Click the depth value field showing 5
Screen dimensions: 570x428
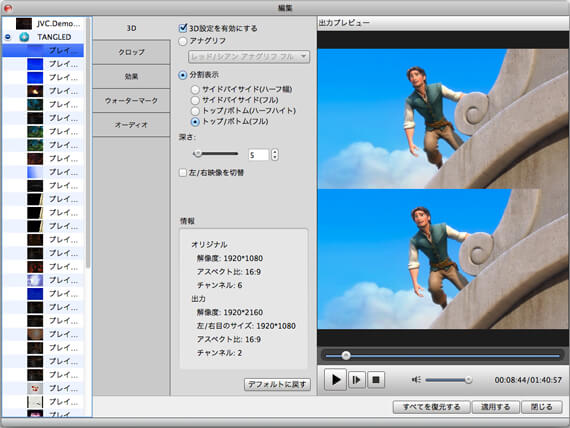(258, 155)
